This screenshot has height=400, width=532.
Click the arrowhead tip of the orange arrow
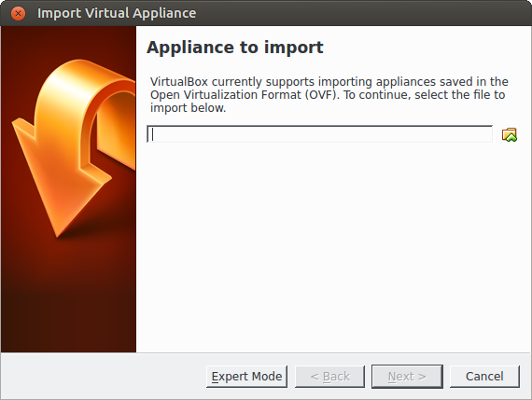tap(59, 234)
